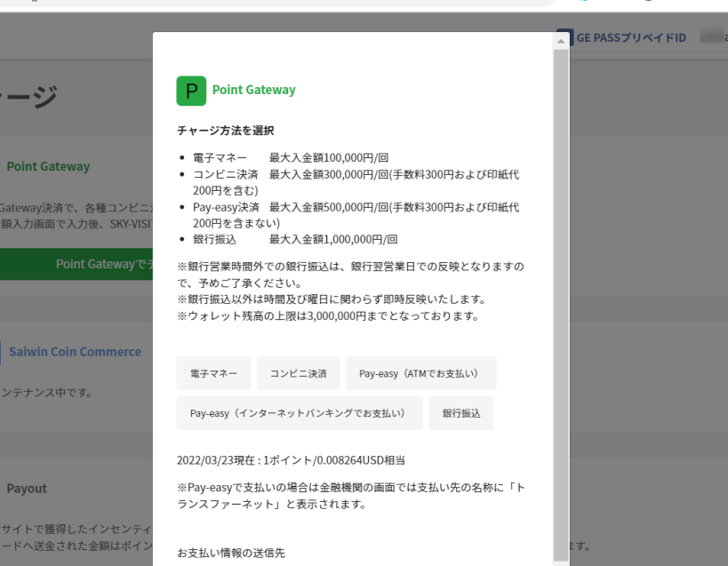
Task: Click the Payout heading in background page
Action: (27, 489)
